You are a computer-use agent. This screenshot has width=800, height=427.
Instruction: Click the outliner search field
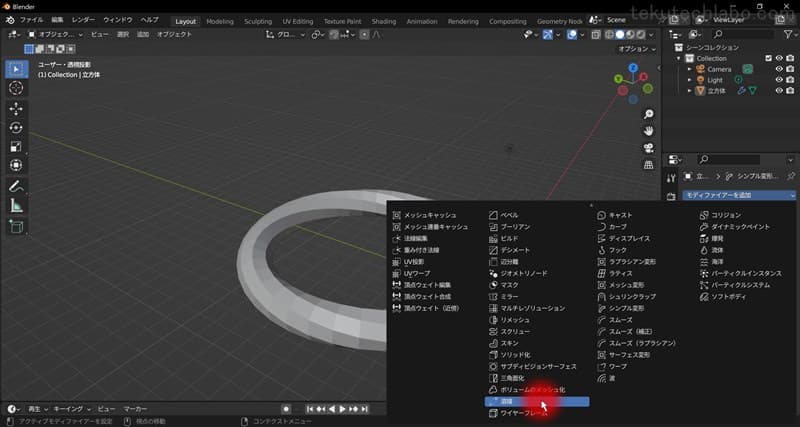(x=743, y=34)
